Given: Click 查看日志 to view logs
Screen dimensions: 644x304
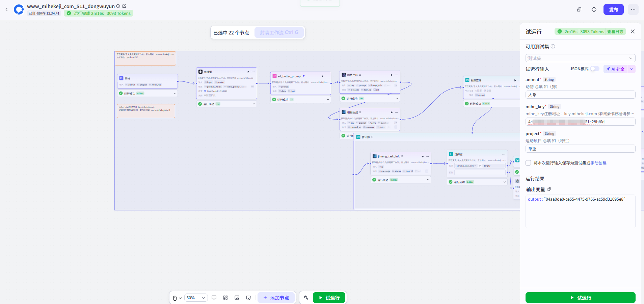Looking at the screenshot, I should tap(615, 31).
